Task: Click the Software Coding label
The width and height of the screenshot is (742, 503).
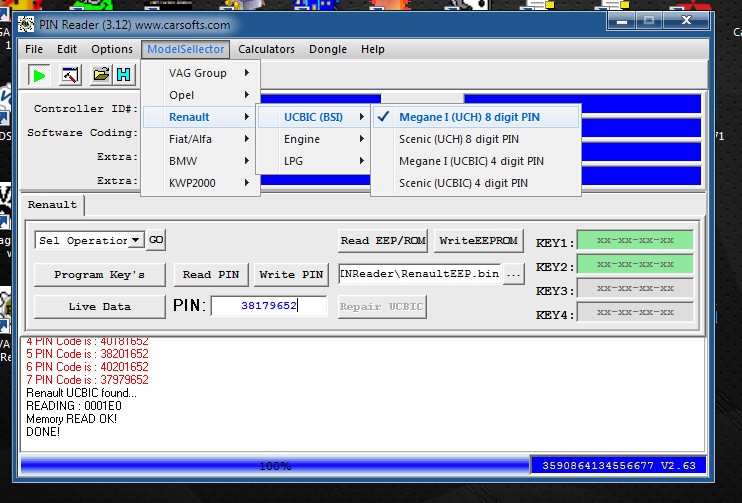Action: (82, 133)
